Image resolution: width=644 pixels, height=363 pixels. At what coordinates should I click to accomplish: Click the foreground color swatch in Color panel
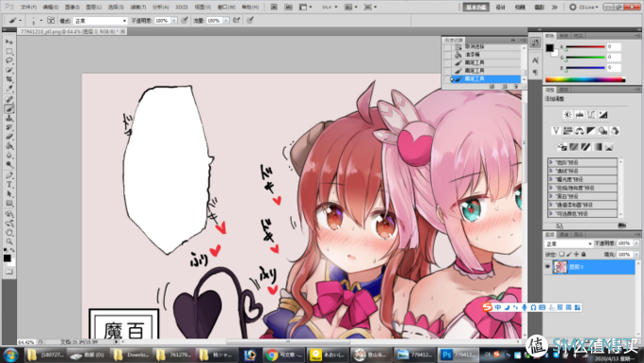click(549, 47)
